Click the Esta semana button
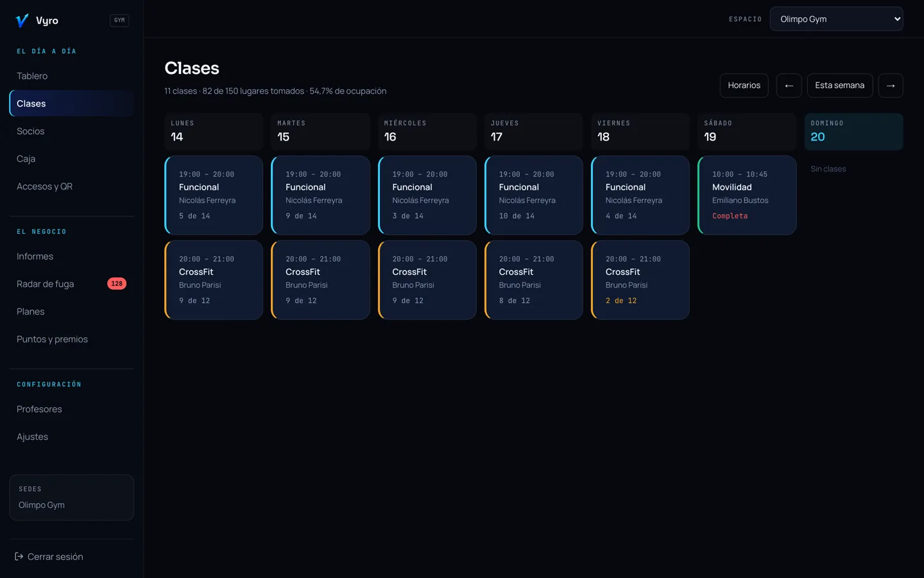 tap(840, 85)
